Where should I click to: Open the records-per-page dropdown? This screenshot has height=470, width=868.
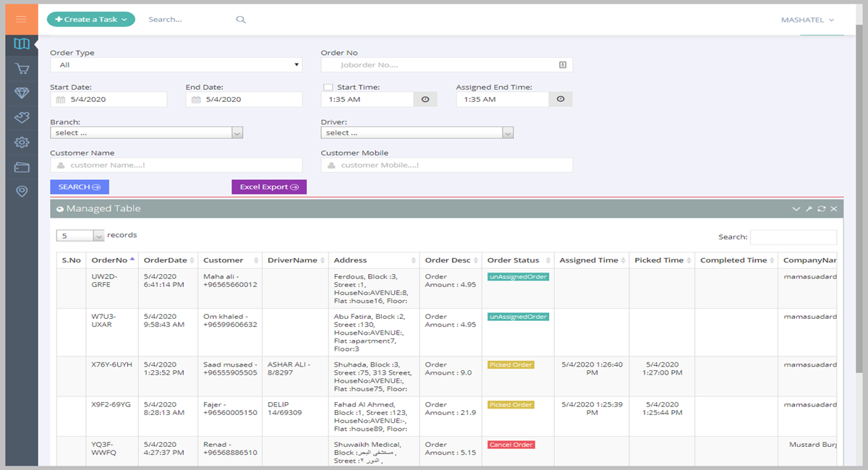tap(80, 236)
